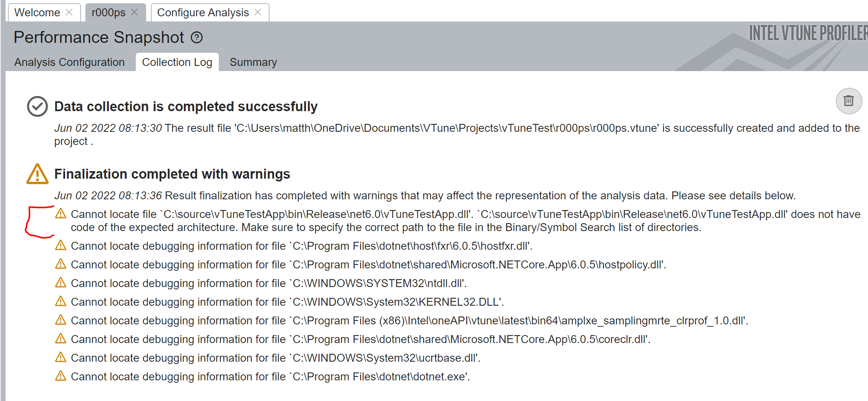Click warning icon beside hostfxr.dll message
Viewport: 868px width, 401px height.
(x=60, y=245)
